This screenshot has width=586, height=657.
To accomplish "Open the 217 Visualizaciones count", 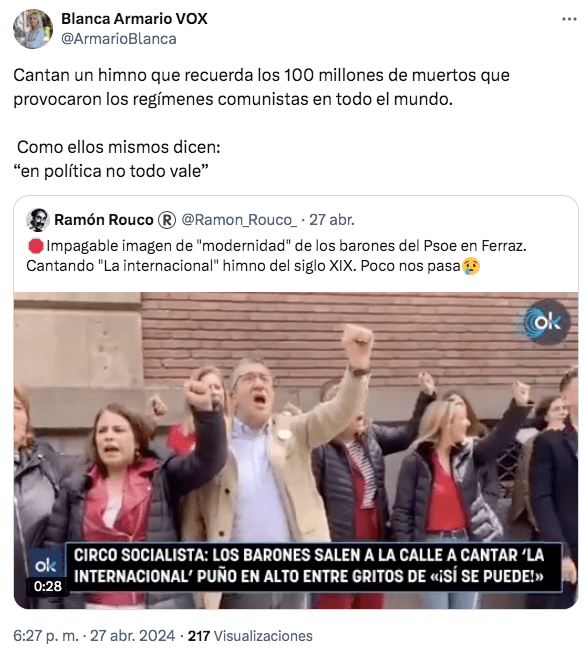I will coord(250,636).
